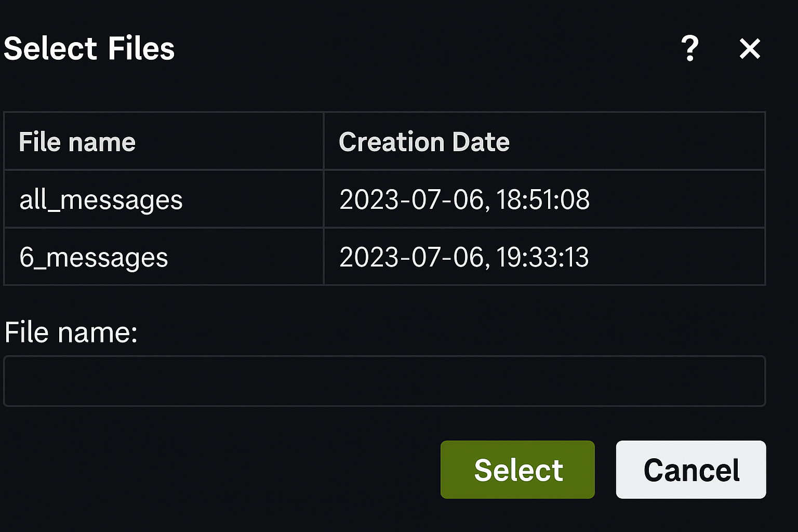Click the File name label

[x=71, y=331]
